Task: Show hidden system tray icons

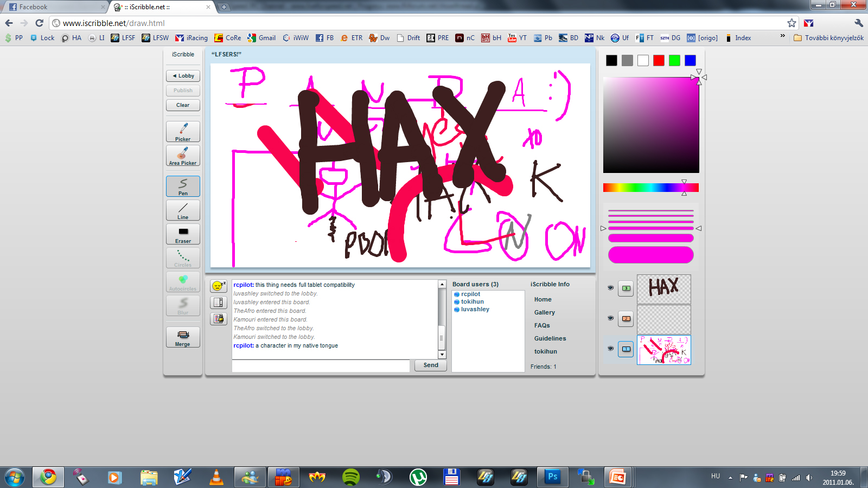Action: point(730,478)
